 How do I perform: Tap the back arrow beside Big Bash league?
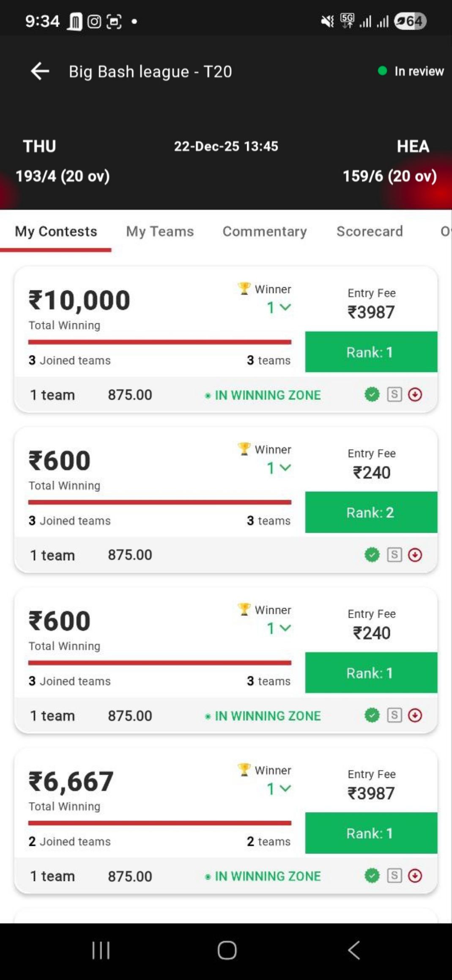pos(40,71)
